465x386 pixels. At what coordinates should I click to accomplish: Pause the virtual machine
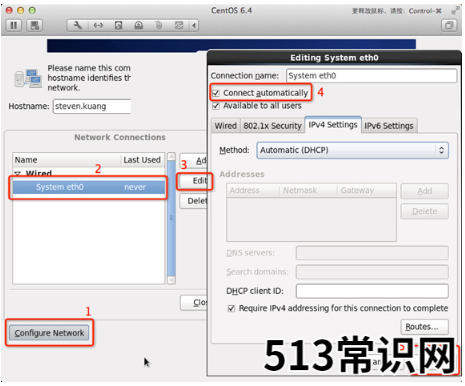click(x=14, y=25)
